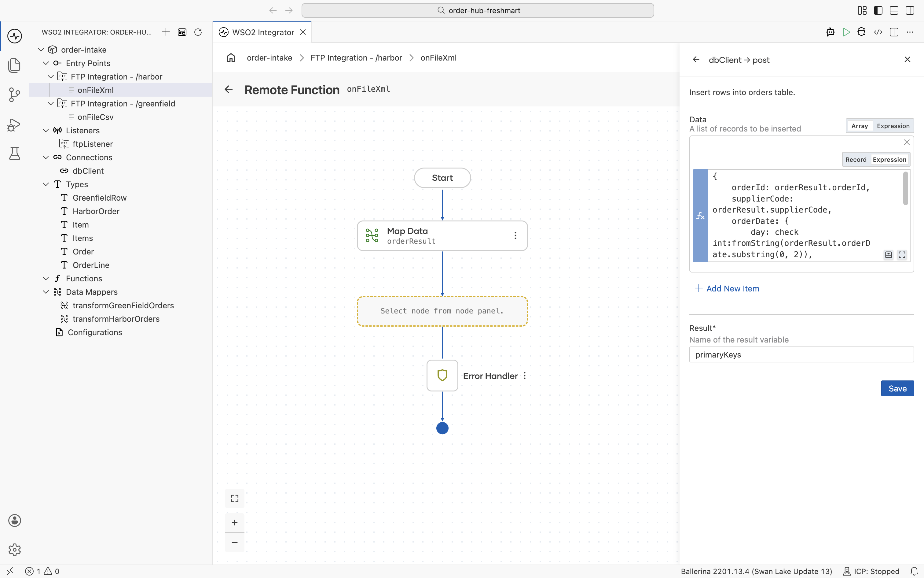The width and height of the screenshot is (924, 578).
Task: Open Source Control icon in activity bar
Action: click(x=14, y=95)
